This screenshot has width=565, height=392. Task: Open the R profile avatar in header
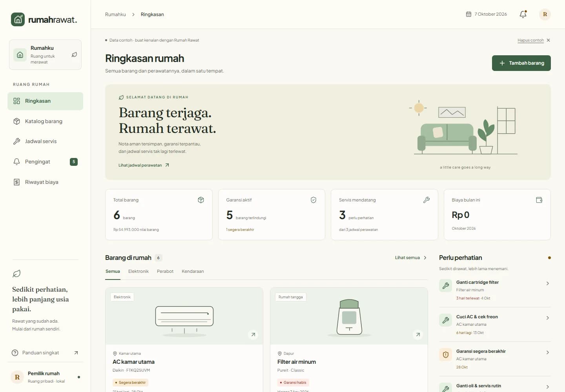point(545,15)
